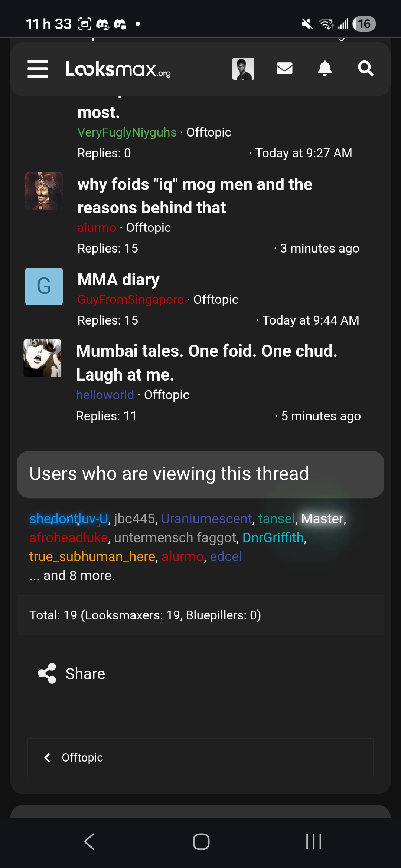Click the Share icon
Image resolution: width=401 pixels, height=868 pixels.
point(47,673)
